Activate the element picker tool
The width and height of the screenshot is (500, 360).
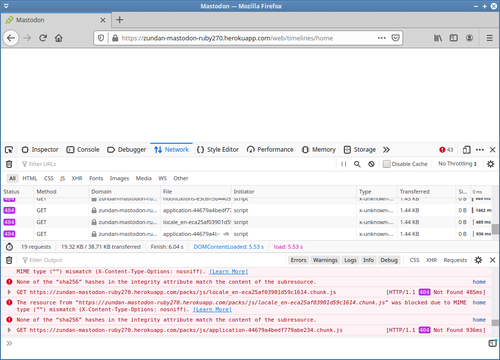tap(9, 150)
